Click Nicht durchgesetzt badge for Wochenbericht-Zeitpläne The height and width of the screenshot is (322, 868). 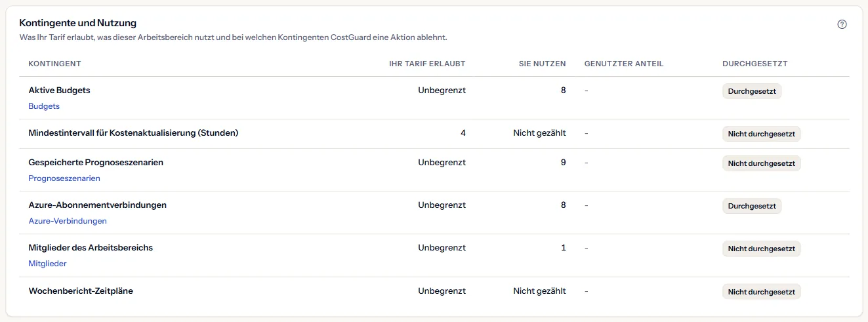(762, 292)
